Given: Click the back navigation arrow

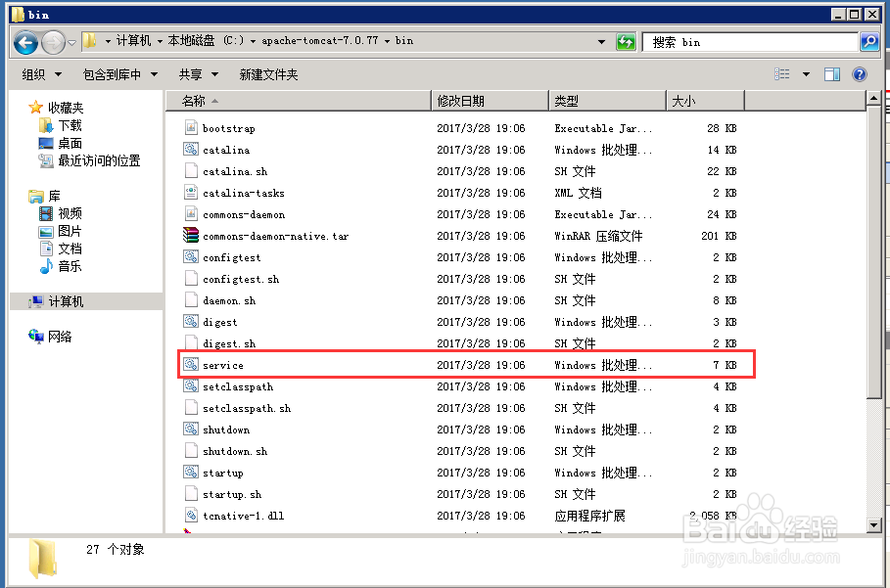Looking at the screenshot, I should 25,41.
